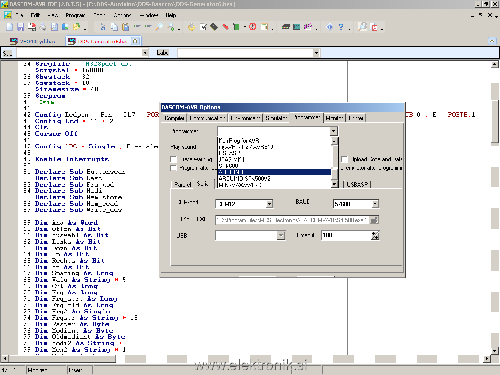Select the USBASP sub-tab
500x375 pixels.
pos(357,184)
